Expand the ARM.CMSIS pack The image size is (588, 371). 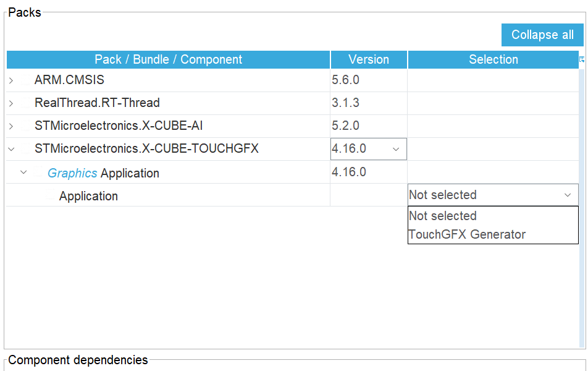tap(10, 80)
